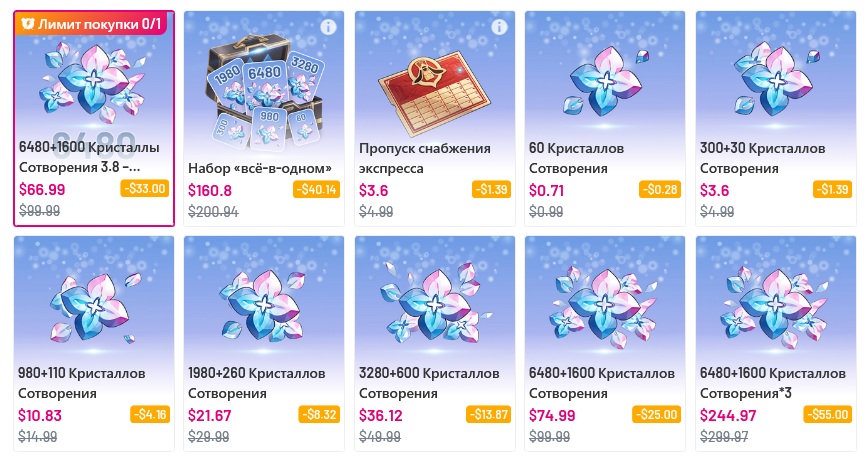Choose the 1980+260 Кристаллов crystal image
The height and width of the screenshot is (459, 867).
[264, 307]
